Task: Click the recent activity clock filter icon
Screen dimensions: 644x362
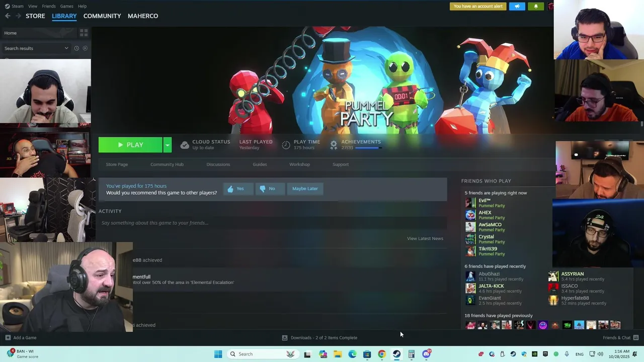Action: pos(76,48)
